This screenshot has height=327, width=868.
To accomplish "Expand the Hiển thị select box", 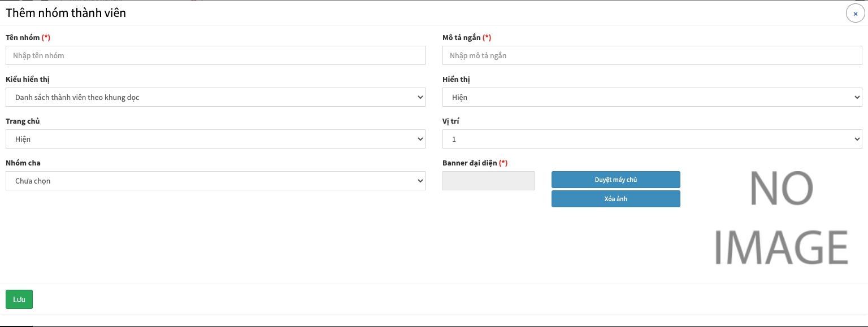I will coord(652,97).
